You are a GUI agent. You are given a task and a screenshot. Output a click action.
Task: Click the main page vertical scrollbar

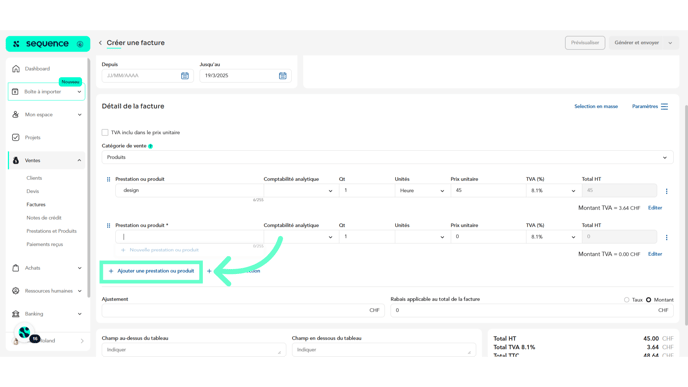[686, 215]
